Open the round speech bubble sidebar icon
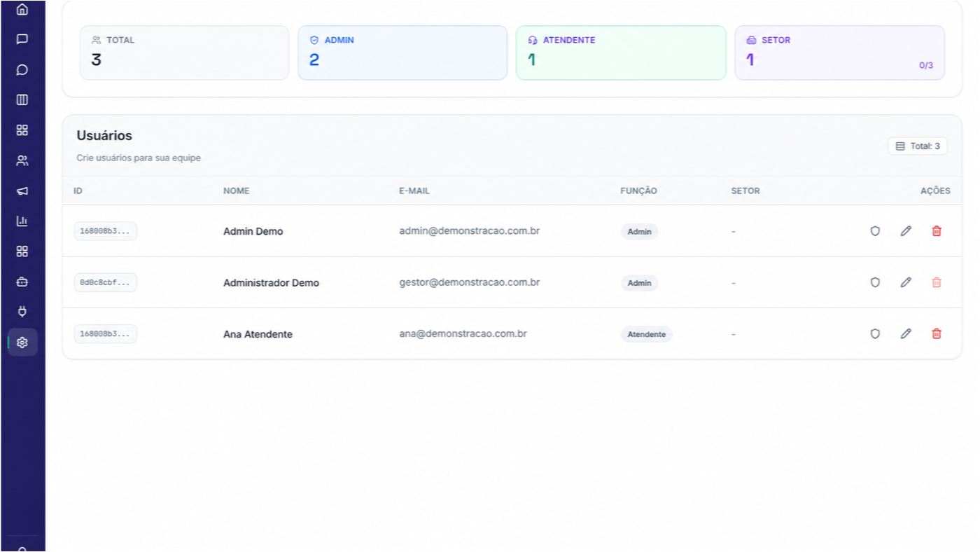980x552 pixels. (x=22, y=69)
